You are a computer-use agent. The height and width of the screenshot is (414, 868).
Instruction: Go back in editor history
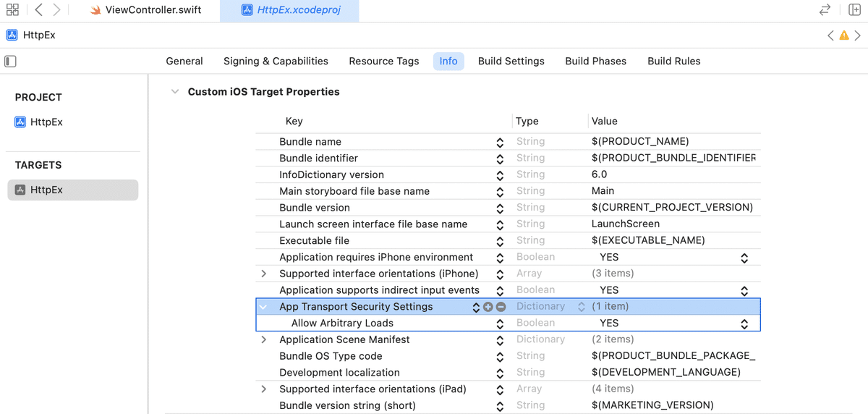coord(38,10)
